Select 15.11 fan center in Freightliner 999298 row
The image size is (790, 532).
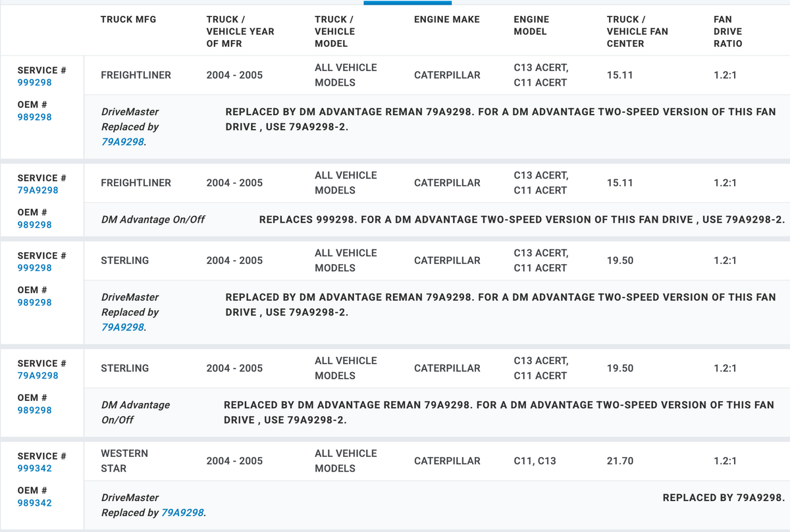[x=619, y=75]
